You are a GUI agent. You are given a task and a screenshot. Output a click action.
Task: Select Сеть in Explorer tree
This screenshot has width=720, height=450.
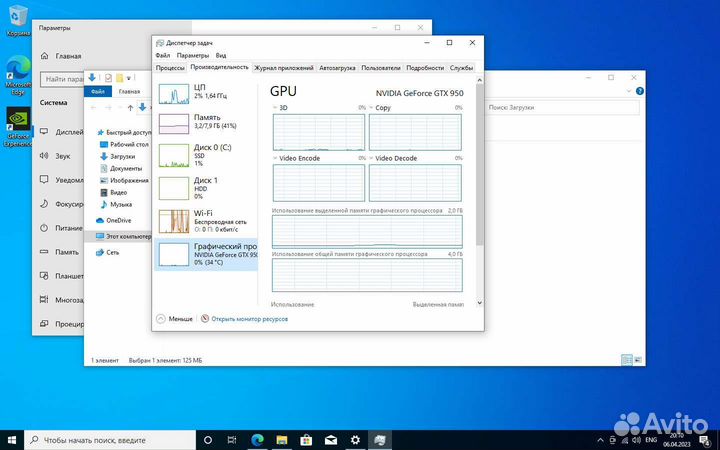(107, 252)
